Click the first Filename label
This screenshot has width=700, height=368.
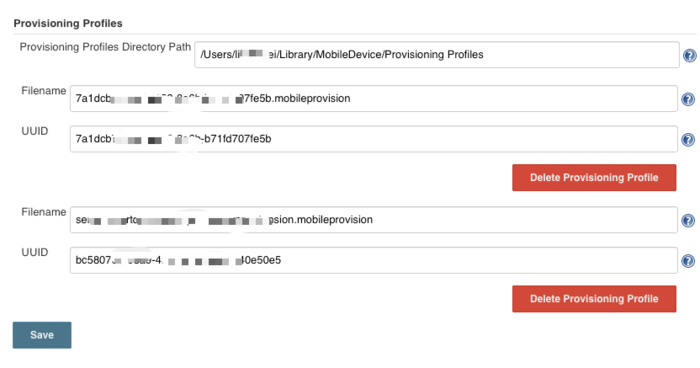[x=44, y=91]
